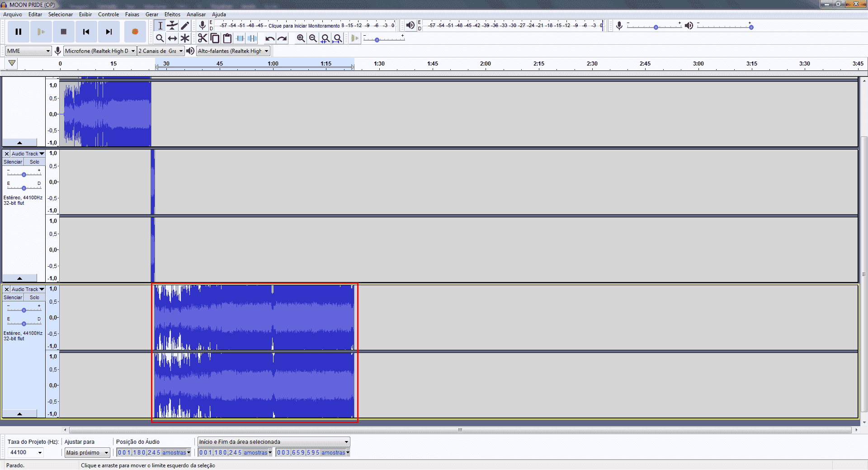Image resolution: width=868 pixels, height=470 pixels.
Task: Toggle the pinned playhead triangle button
Action: pyautogui.click(x=12, y=63)
